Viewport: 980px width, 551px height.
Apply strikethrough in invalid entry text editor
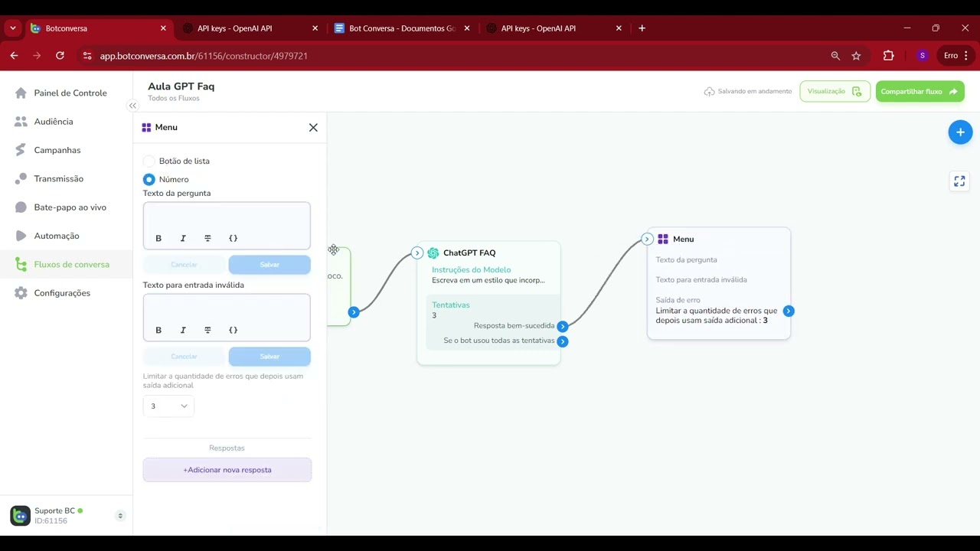207,330
